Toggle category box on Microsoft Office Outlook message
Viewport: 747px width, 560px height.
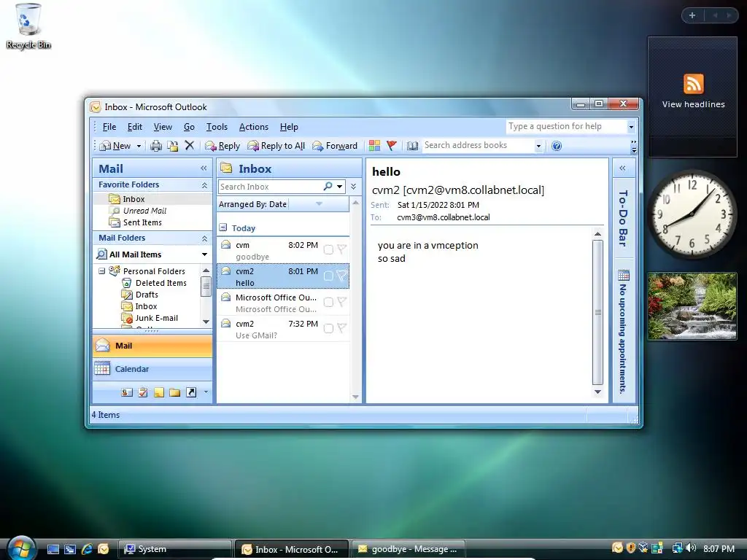point(328,302)
